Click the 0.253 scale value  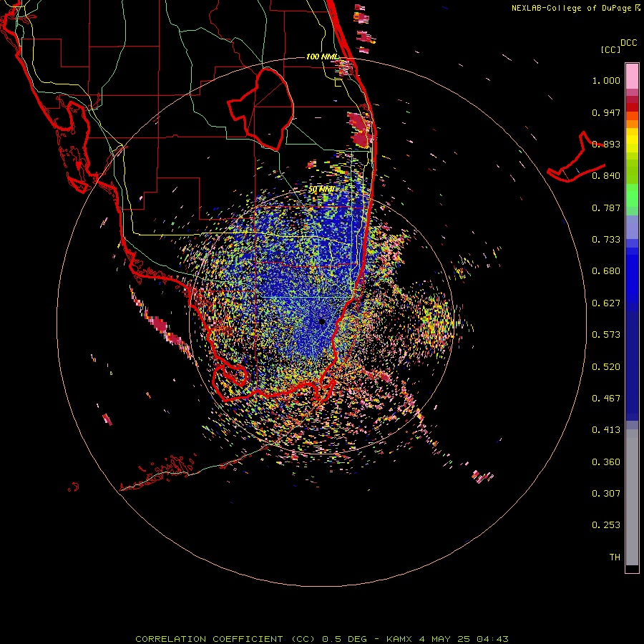click(606, 525)
